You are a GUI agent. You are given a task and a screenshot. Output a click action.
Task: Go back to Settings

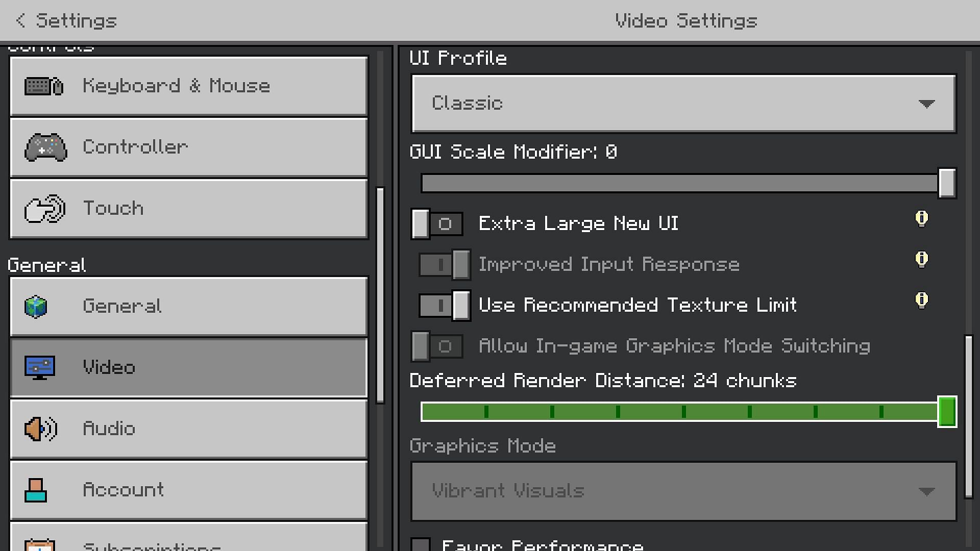66,21
